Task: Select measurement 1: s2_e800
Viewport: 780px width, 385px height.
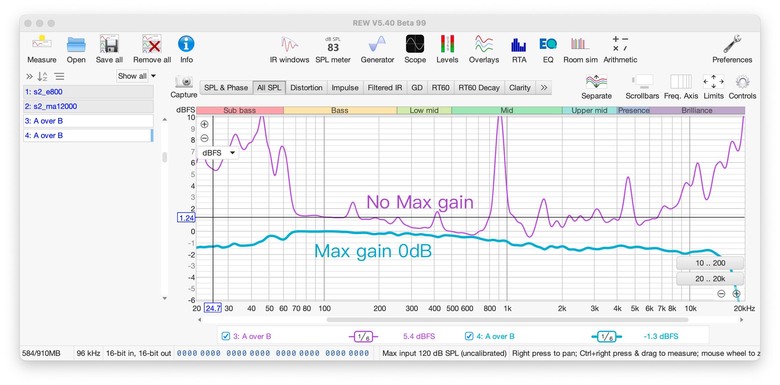Action: click(x=88, y=92)
